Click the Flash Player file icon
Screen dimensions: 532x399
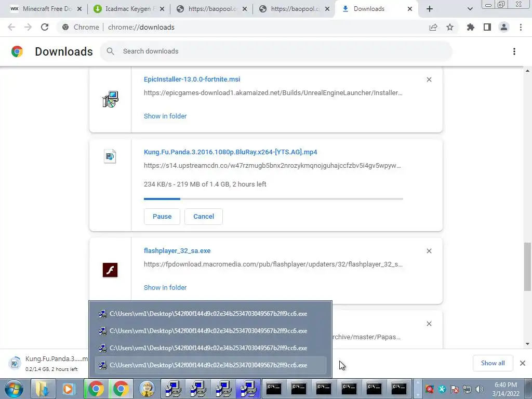[x=110, y=270]
